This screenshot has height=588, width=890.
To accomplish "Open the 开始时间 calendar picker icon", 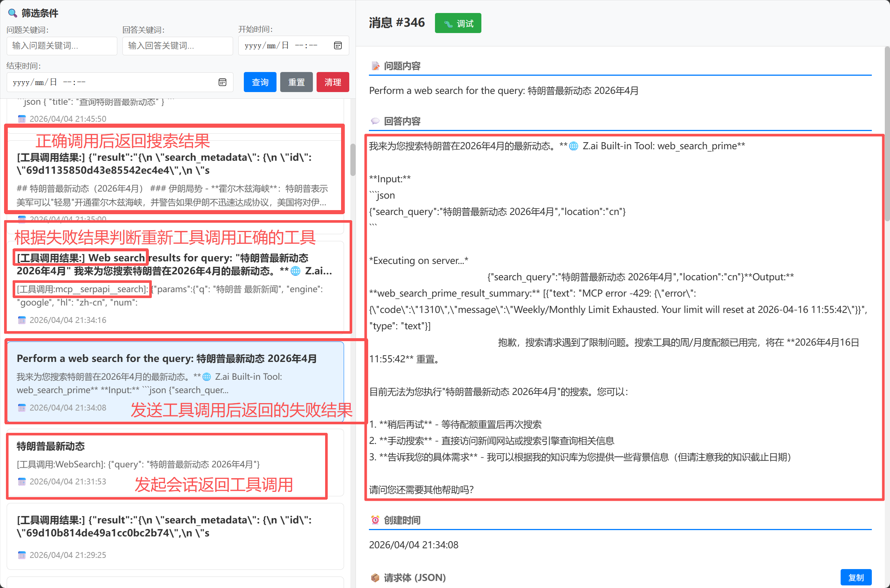I will pyautogui.click(x=337, y=45).
